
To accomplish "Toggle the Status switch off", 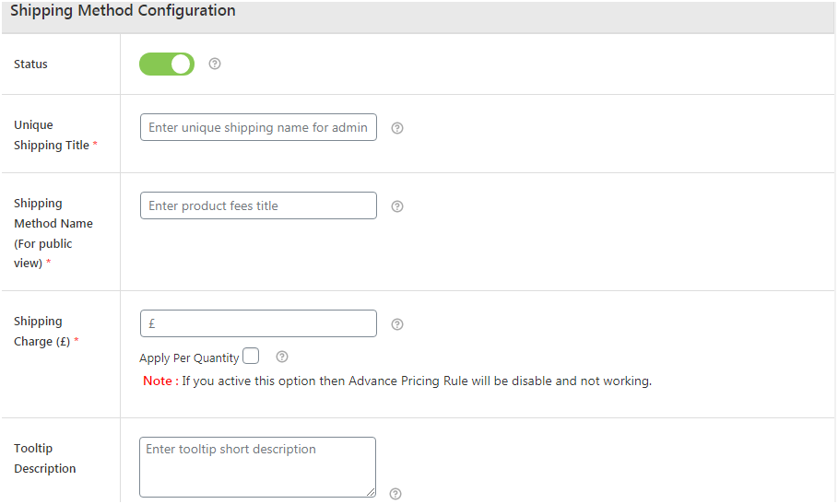I will click(x=167, y=64).
